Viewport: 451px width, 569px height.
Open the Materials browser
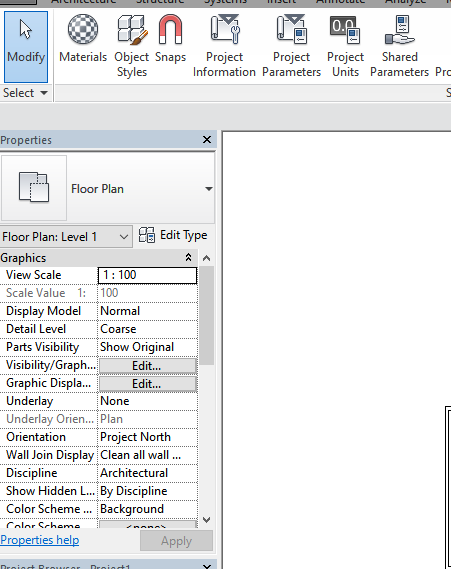[83, 39]
